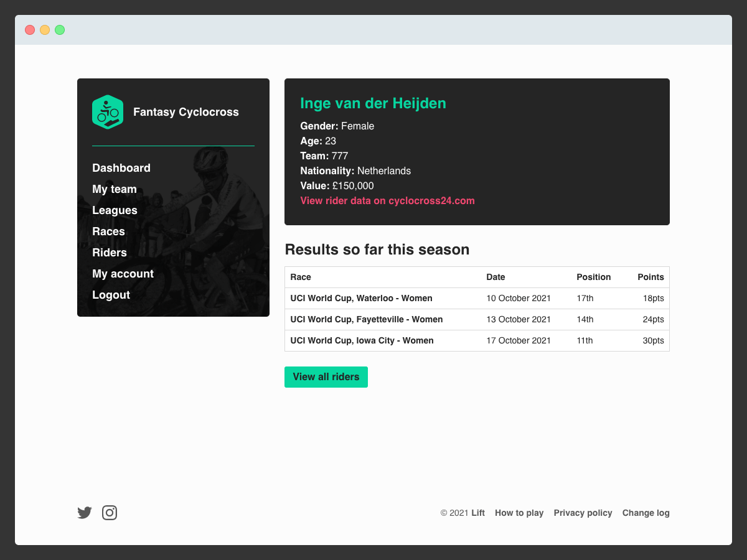Click the Points column header
Image resolution: width=747 pixels, height=560 pixels.
coord(651,278)
